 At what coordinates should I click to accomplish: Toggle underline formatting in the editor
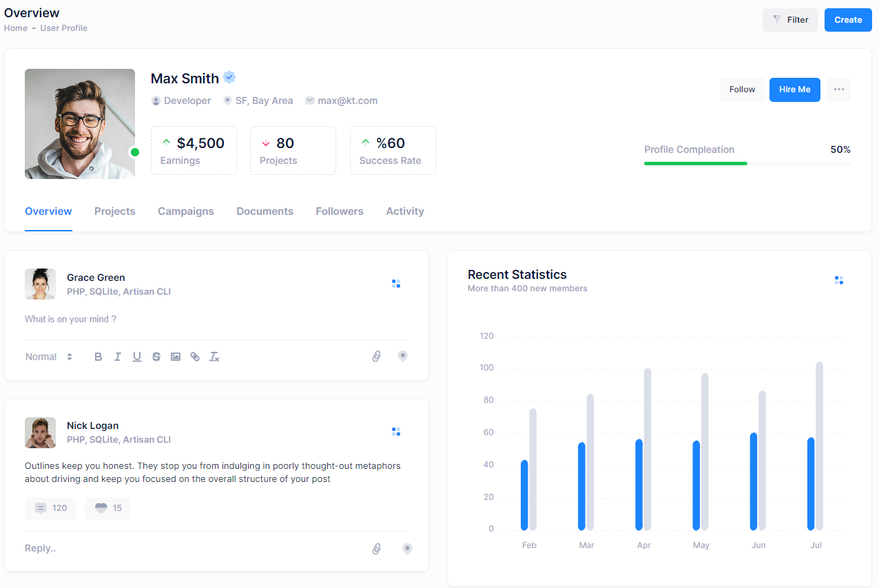click(x=137, y=357)
